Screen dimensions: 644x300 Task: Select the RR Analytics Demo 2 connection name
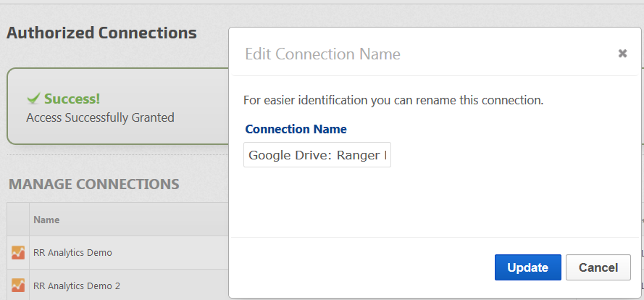(77, 286)
